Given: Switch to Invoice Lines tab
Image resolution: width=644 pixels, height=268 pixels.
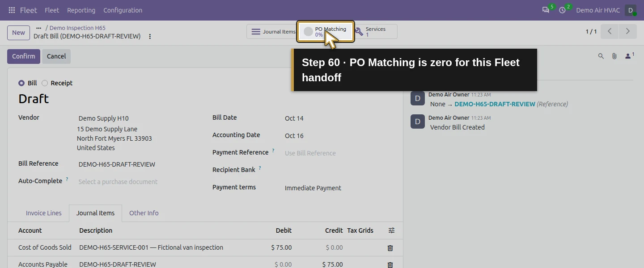Looking at the screenshot, I should (44, 213).
